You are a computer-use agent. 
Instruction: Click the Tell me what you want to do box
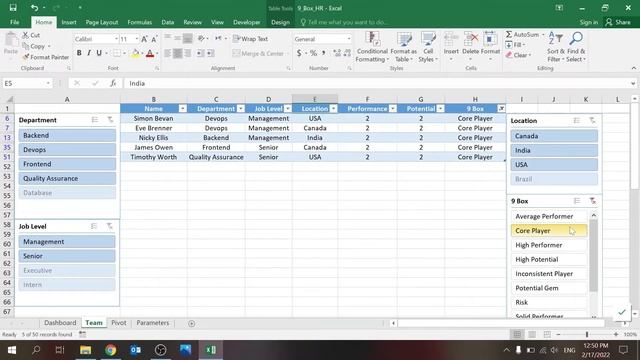tap(345, 22)
